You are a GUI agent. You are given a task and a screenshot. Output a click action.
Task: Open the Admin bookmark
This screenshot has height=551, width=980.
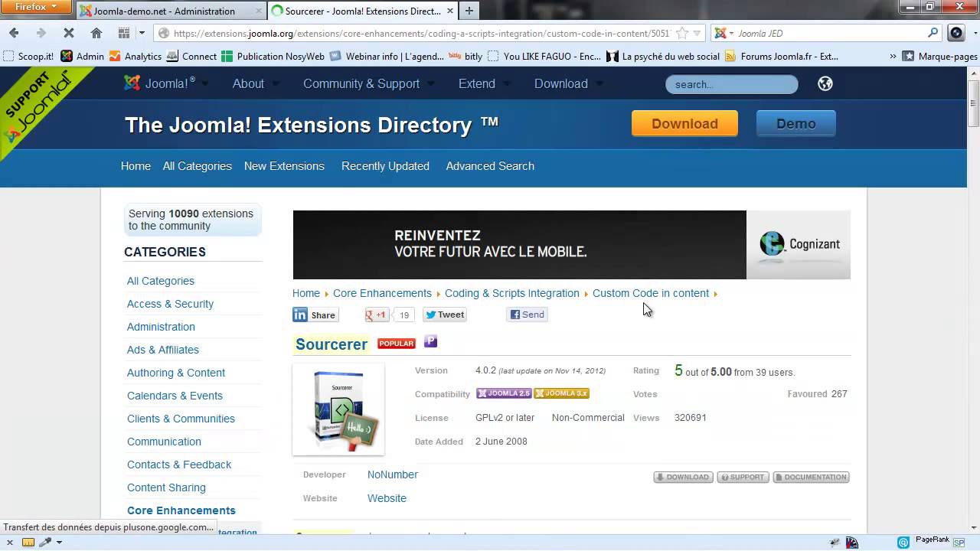(x=83, y=56)
